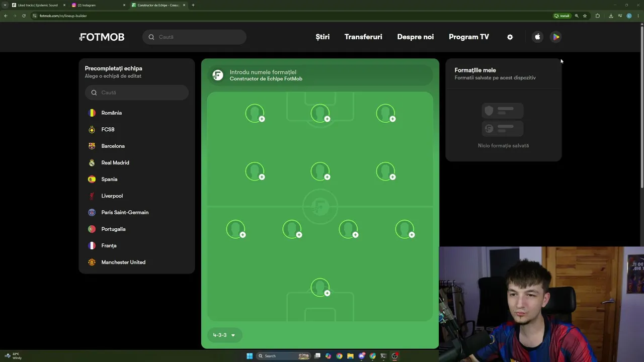644x362 pixels.
Task: Add a player to the left midfield slot
Action: click(255, 171)
